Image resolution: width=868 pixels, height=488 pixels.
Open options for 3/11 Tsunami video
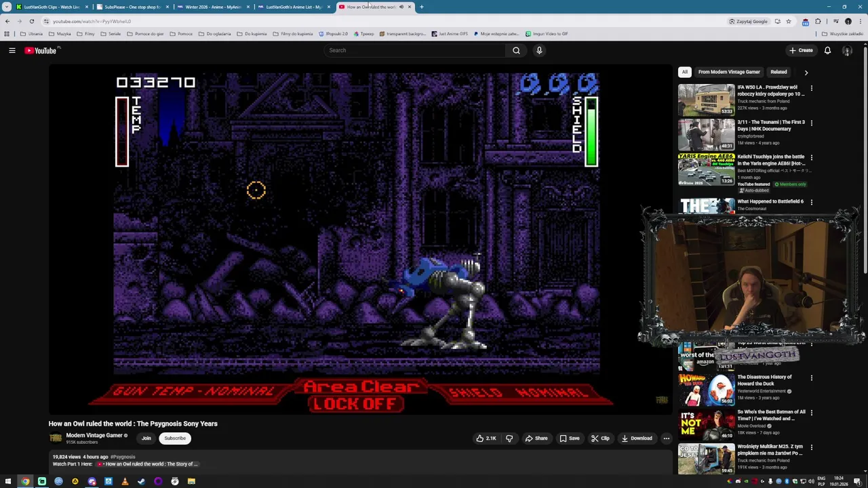tap(811, 123)
